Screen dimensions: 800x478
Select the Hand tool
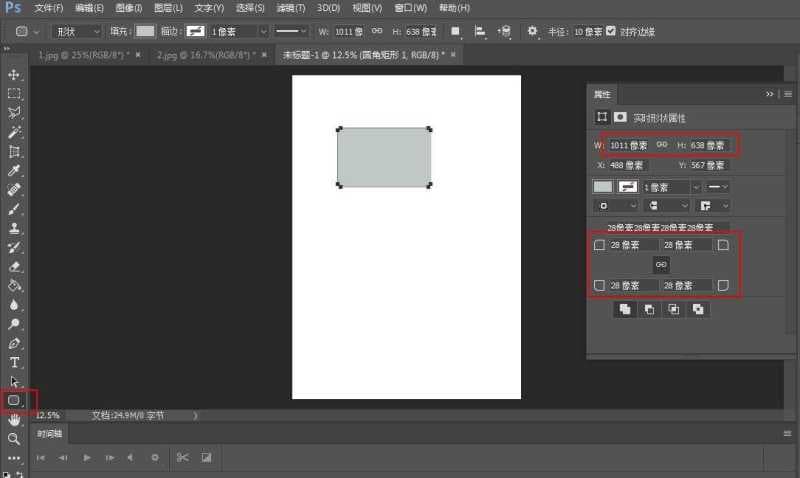14,420
